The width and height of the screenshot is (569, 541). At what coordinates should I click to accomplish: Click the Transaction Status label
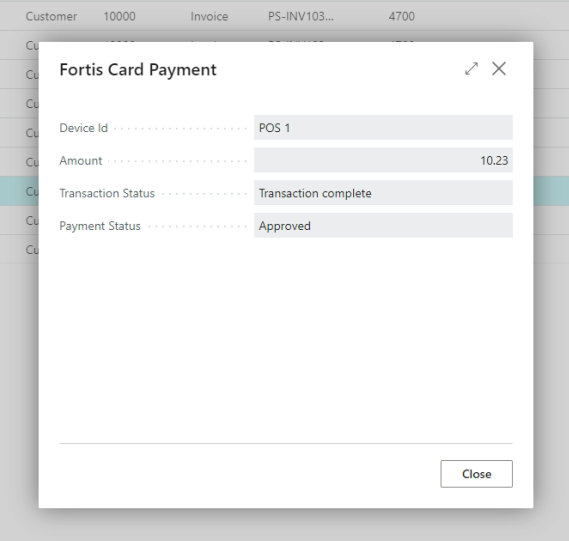[107, 193]
